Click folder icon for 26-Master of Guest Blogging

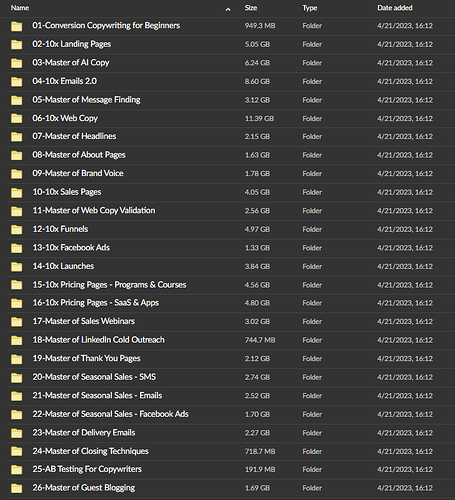(x=17, y=488)
